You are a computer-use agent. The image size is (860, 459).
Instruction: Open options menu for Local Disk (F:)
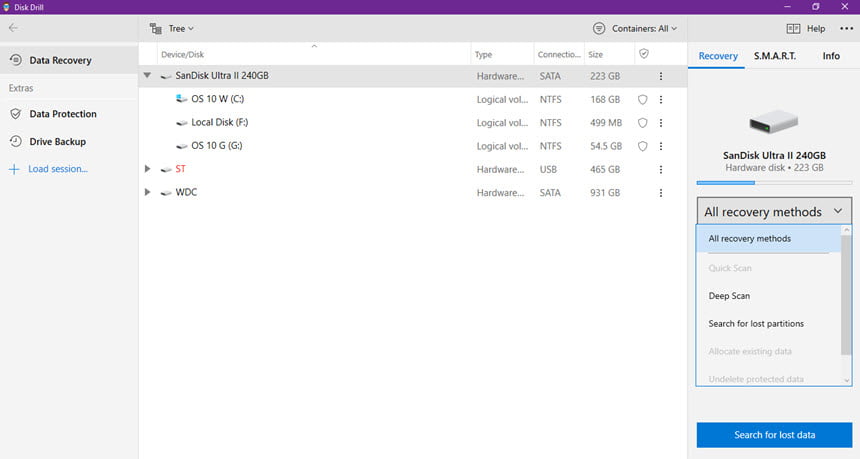tap(661, 123)
